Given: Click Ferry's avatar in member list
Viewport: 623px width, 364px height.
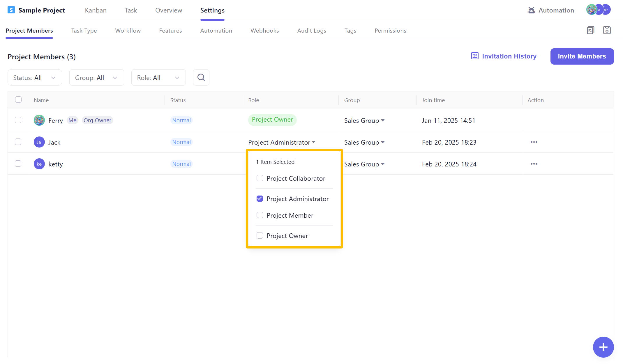Looking at the screenshot, I should [x=39, y=120].
